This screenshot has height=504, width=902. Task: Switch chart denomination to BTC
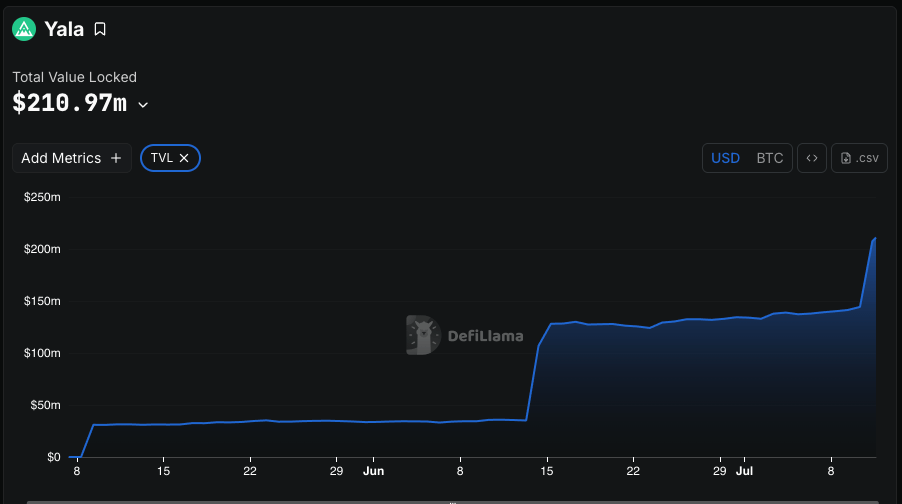tap(770, 158)
